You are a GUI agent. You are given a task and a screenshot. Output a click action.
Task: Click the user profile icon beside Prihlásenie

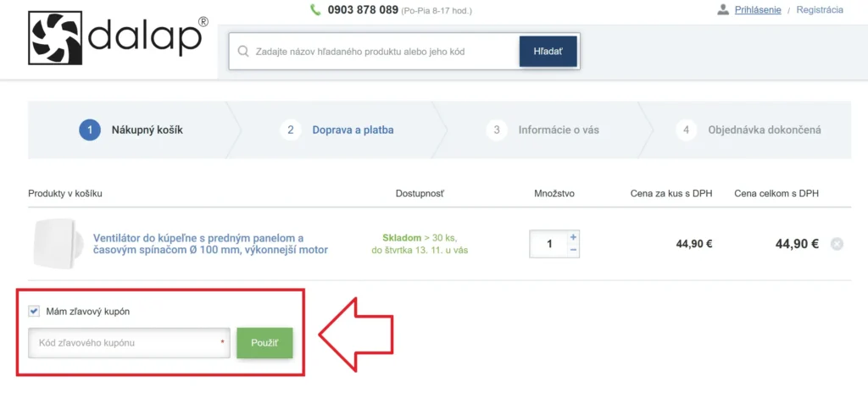[x=723, y=9]
